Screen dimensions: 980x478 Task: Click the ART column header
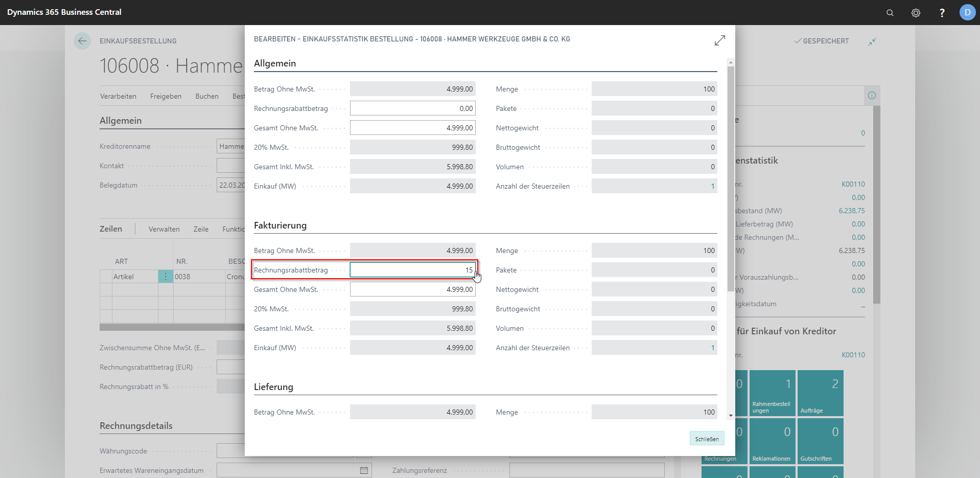(x=121, y=261)
